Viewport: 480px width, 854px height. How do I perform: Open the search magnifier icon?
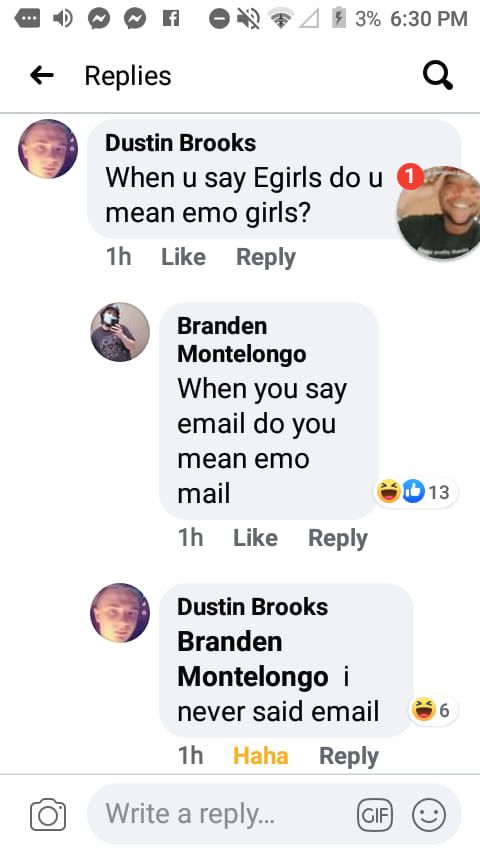point(438,75)
